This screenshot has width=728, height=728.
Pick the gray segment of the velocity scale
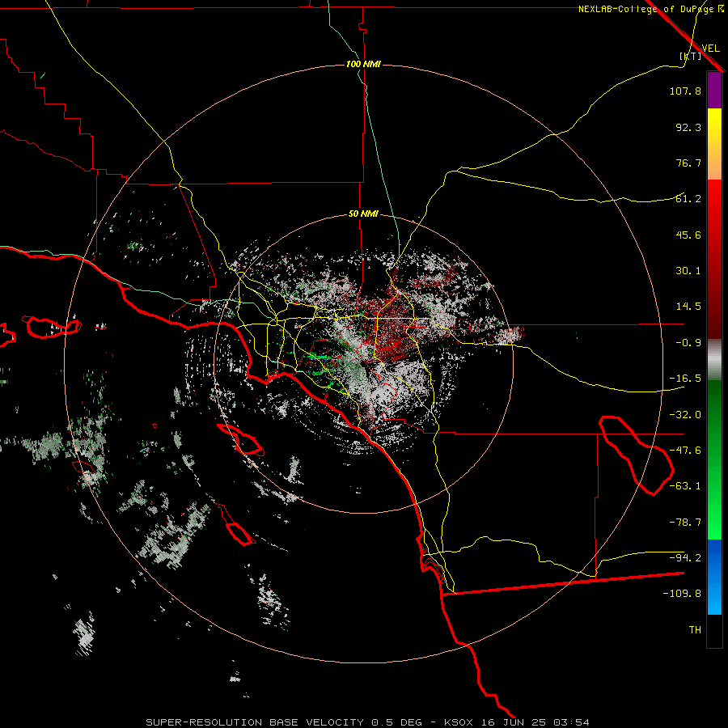click(714, 360)
